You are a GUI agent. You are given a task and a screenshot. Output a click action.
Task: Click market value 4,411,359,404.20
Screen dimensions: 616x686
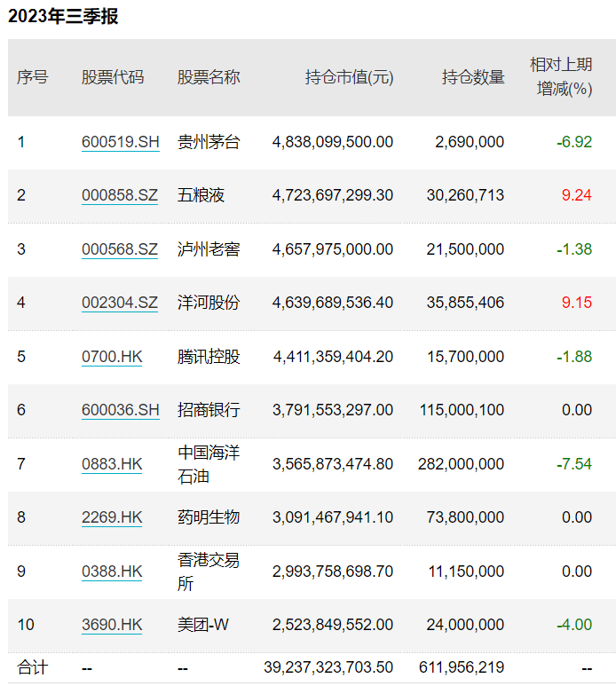point(333,357)
